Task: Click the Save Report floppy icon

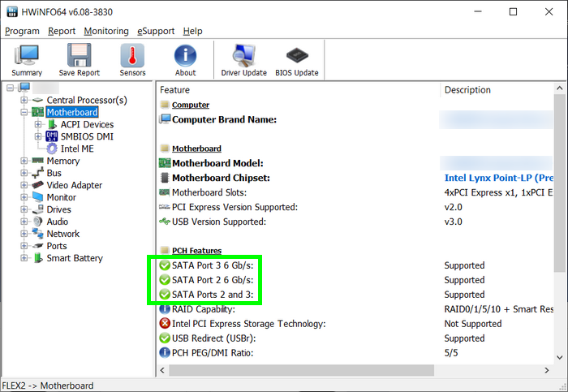Action: [80, 55]
